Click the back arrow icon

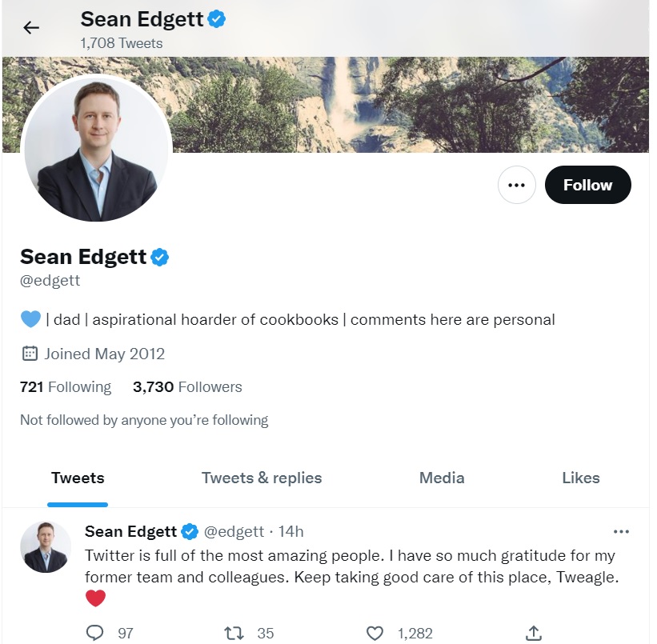tap(31, 28)
